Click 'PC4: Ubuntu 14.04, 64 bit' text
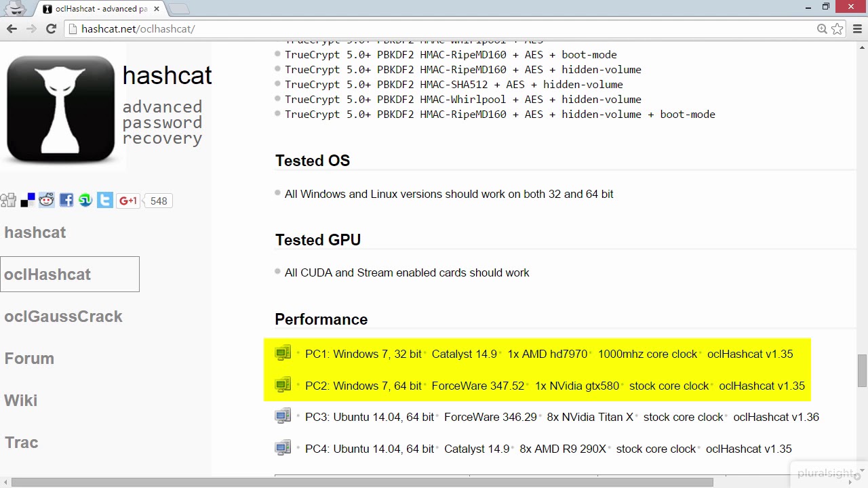 tap(370, 449)
